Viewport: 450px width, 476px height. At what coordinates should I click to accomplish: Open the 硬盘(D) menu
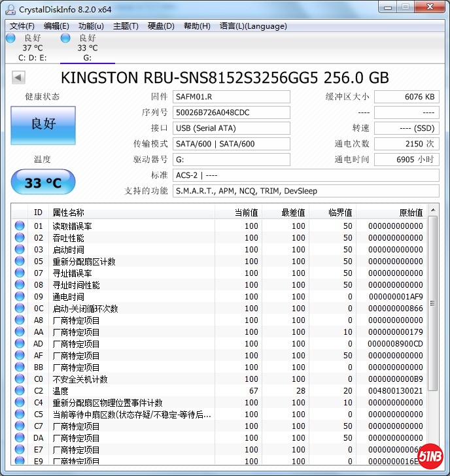(161, 26)
